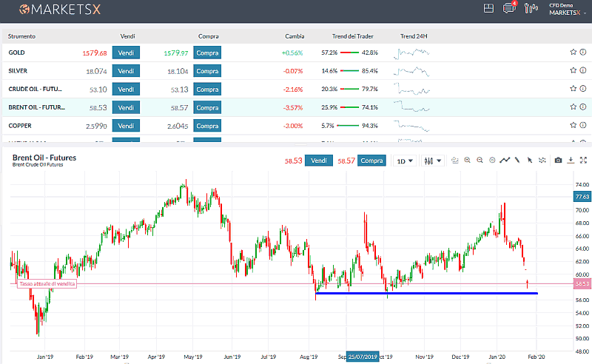Star the Crude Oil Futures row
The width and height of the screenshot is (592, 364).
point(573,90)
